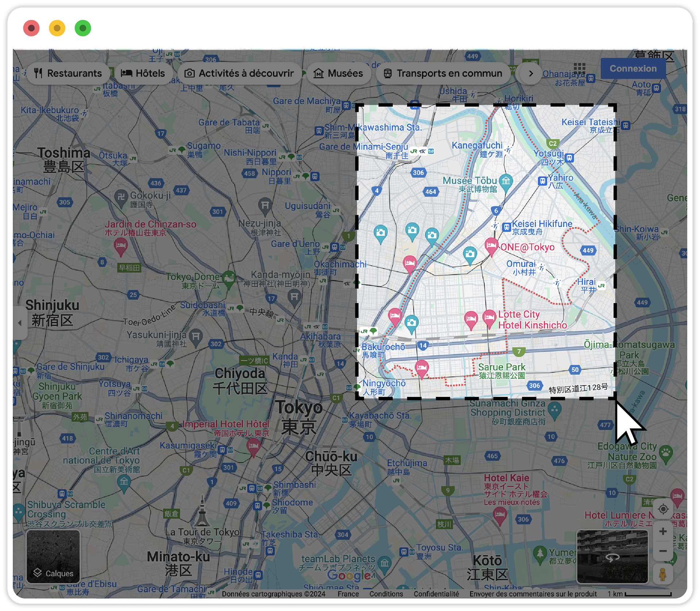Choose the Musées category chip

[x=338, y=73]
